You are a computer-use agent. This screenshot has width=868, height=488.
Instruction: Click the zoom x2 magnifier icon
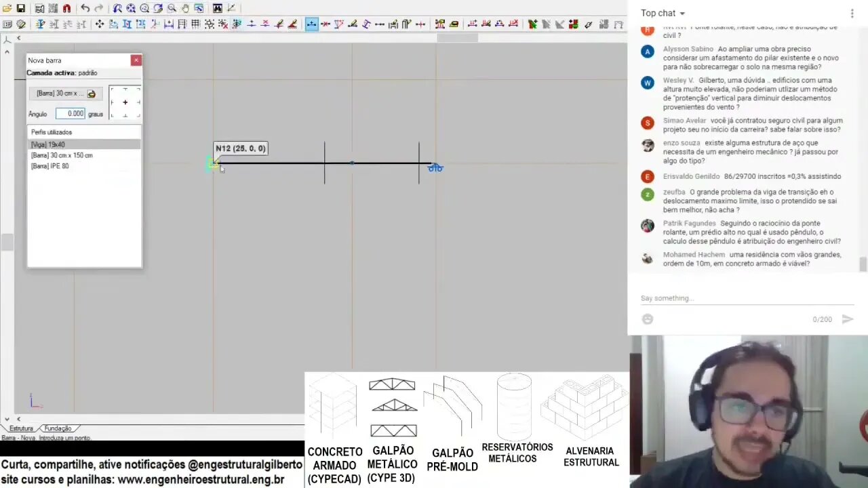tap(144, 8)
